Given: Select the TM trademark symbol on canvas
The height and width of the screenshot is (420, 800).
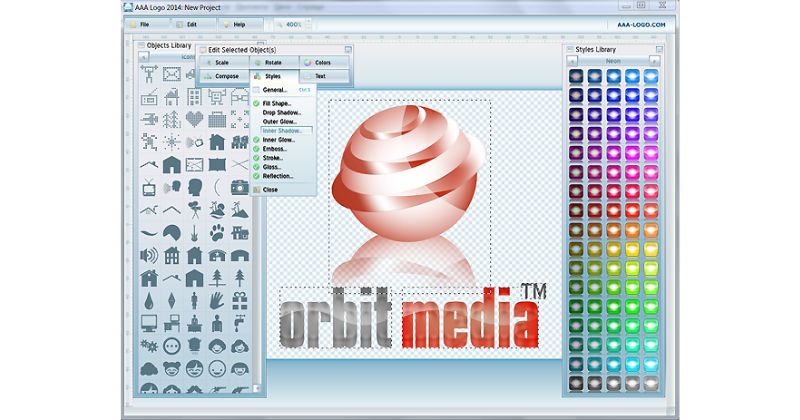Looking at the screenshot, I should coord(533,291).
